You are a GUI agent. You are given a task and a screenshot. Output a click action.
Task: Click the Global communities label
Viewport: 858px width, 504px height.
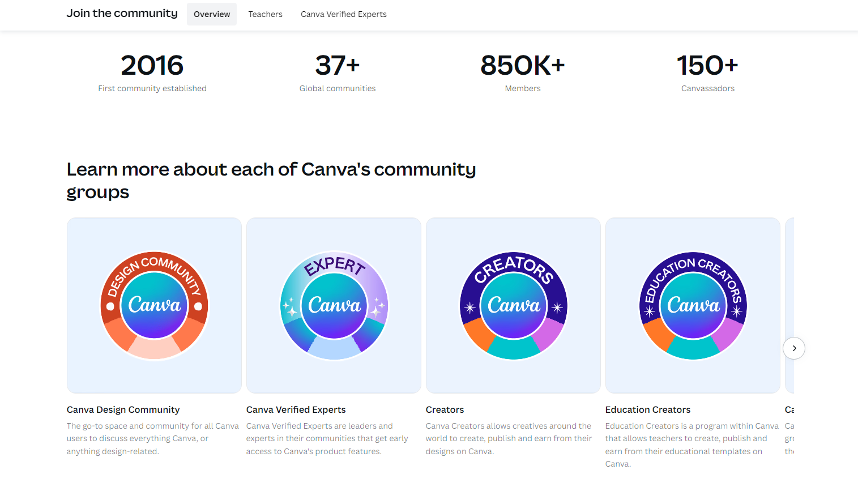338,88
